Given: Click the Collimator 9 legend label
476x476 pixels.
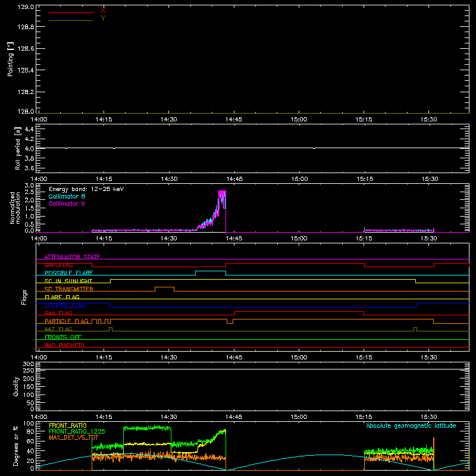Looking at the screenshot, I should coord(67,203).
